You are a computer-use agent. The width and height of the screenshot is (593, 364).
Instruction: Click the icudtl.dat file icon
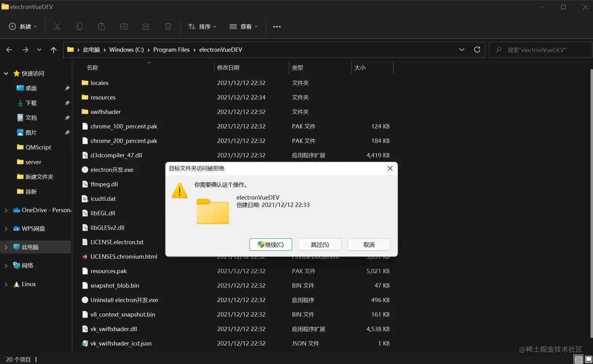coord(85,199)
